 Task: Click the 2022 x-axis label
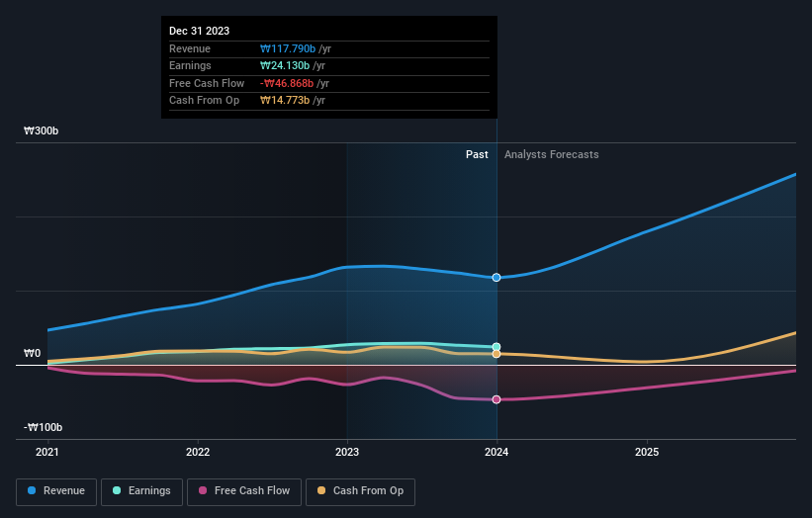click(198, 453)
